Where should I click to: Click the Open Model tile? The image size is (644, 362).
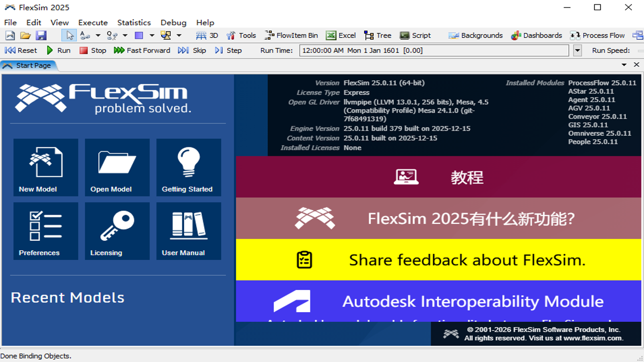click(x=117, y=167)
